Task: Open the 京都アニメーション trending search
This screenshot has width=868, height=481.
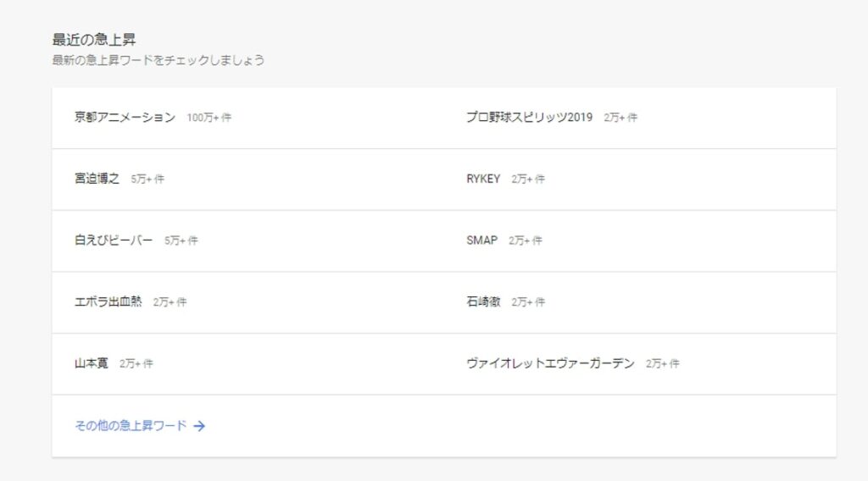Action: point(125,117)
